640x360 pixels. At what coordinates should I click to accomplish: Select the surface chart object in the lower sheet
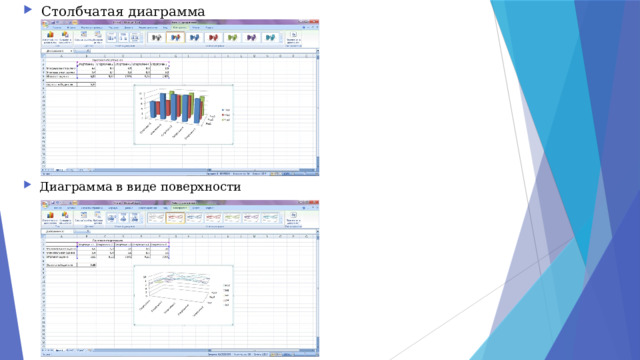(x=184, y=295)
